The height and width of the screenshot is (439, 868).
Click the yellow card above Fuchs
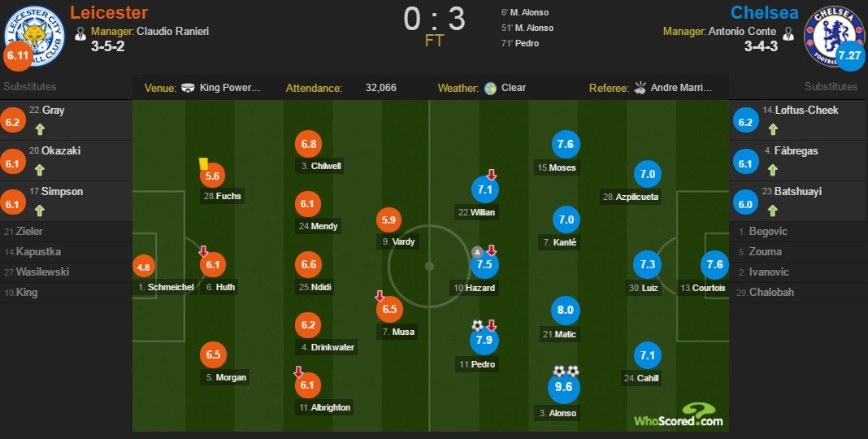click(x=204, y=163)
